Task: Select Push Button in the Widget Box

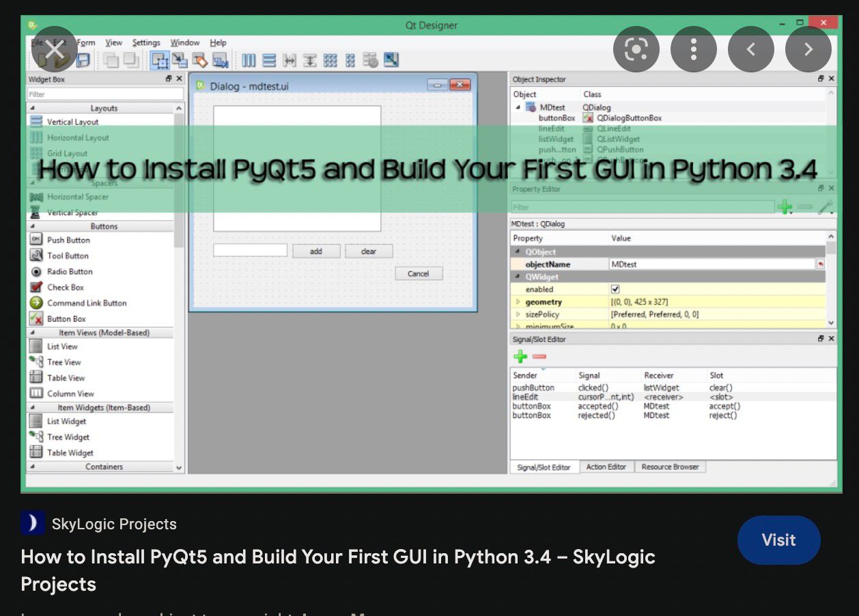Action: [68, 240]
